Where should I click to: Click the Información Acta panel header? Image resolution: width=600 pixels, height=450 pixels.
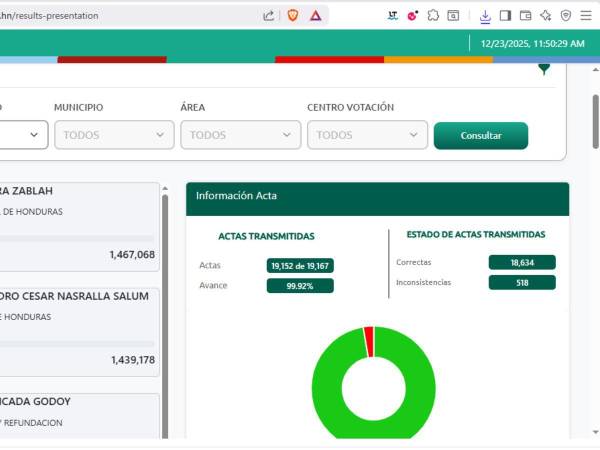377,199
